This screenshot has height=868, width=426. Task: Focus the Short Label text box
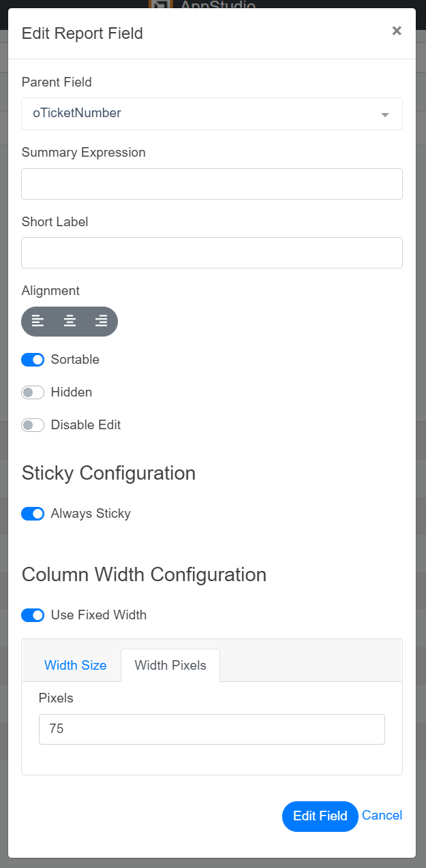212,253
